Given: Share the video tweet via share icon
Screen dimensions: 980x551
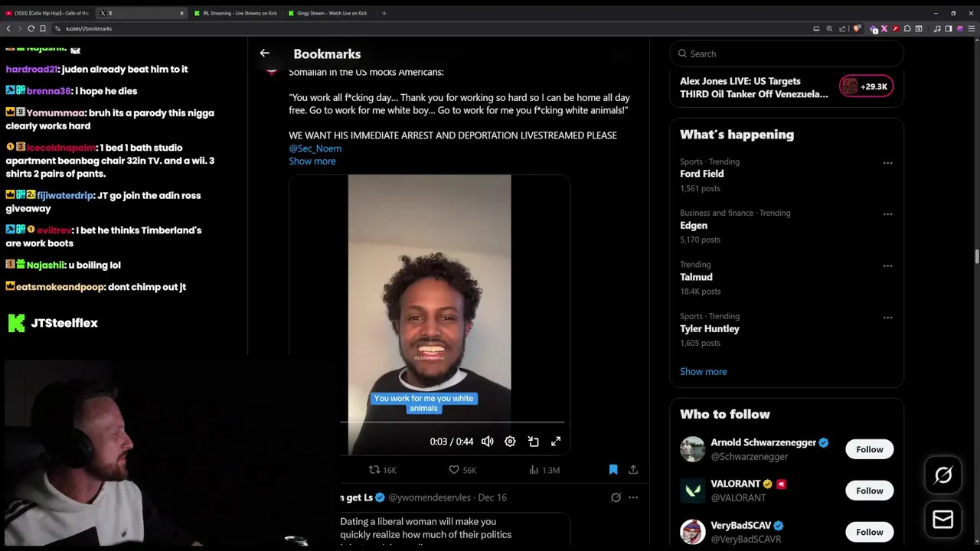Looking at the screenshot, I should pyautogui.click(x=633, y=470).
